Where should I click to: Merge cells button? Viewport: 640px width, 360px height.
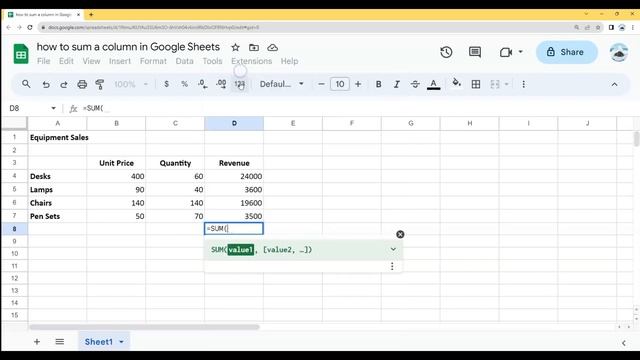(x=495, y=84)
